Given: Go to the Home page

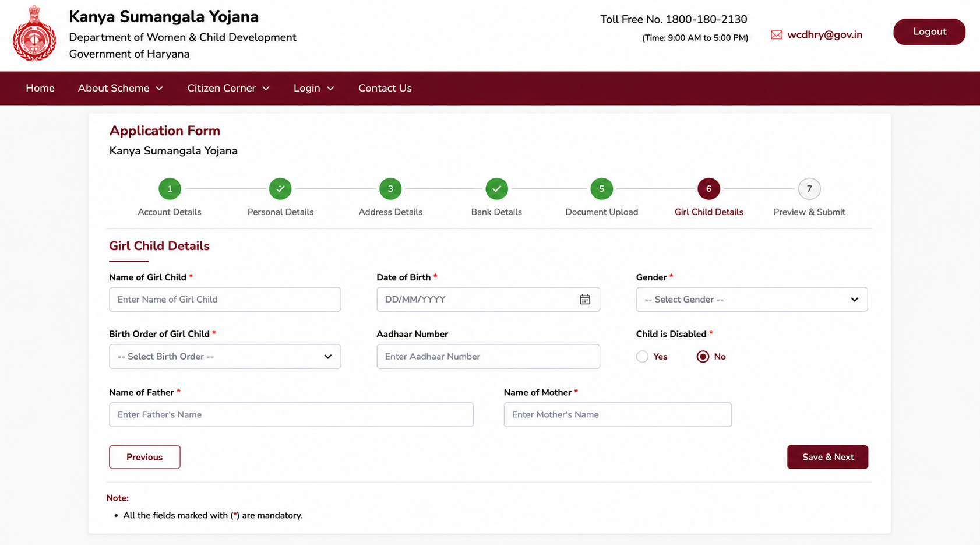Looking at the screenshot, I should tap(40, 89).
